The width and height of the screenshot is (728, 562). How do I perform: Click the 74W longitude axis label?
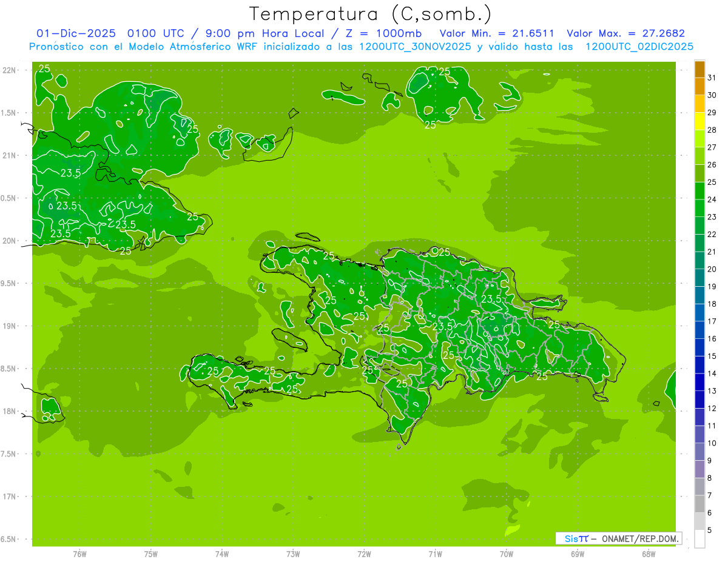[x=222, y=554]
